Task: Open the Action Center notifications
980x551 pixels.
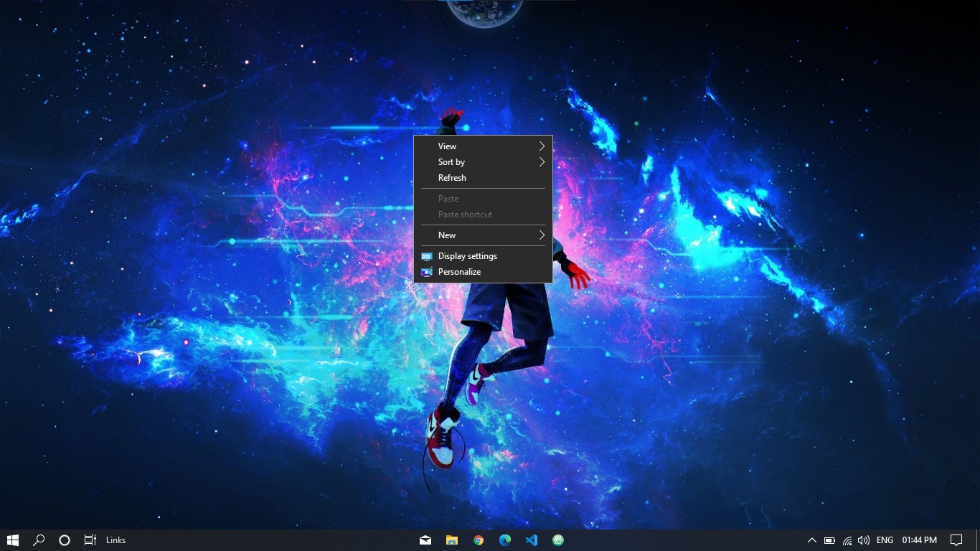Action: click(x=956, y=540)
